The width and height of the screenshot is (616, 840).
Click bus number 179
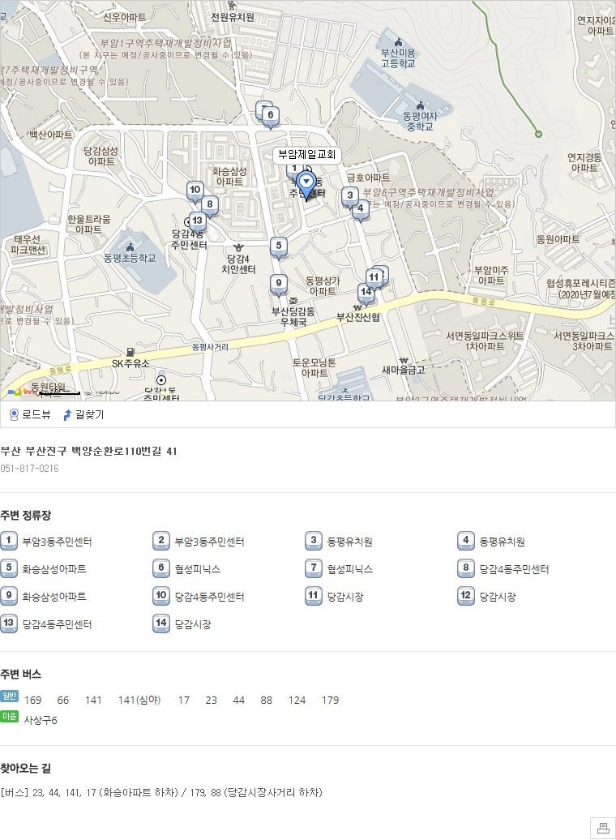[x=330, y=700]
